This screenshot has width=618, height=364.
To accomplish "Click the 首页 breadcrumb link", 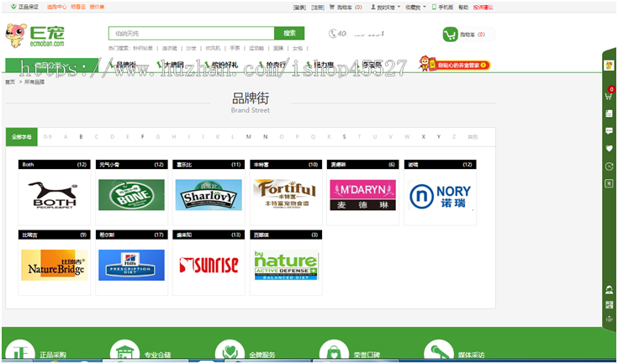I will click(10, 82).
